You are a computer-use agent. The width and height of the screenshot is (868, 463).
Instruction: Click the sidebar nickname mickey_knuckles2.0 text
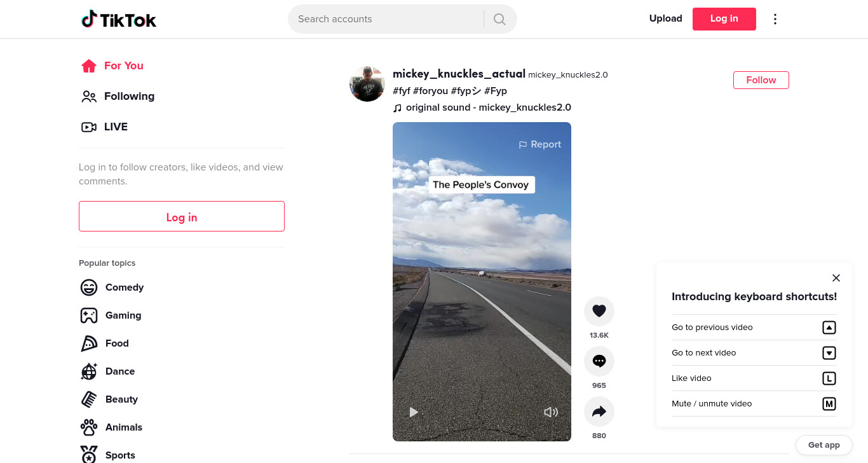568,75
